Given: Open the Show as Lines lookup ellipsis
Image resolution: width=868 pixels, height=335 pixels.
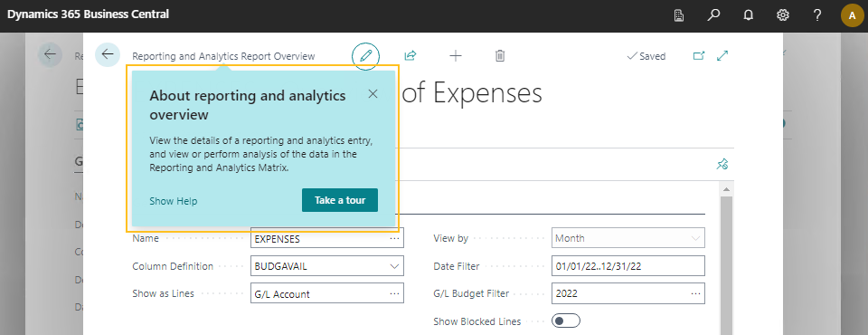Looking at the screenshot, I should [x=394, y=294].
